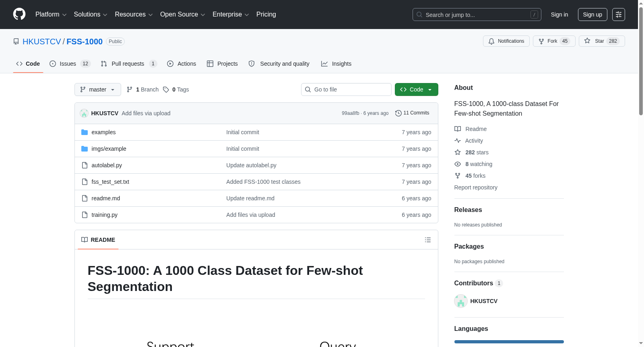Open the Packages section heading link

coord(469,246)
